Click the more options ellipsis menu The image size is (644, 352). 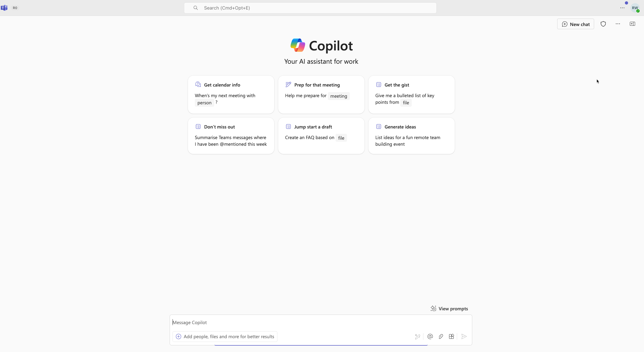[618, 24]
